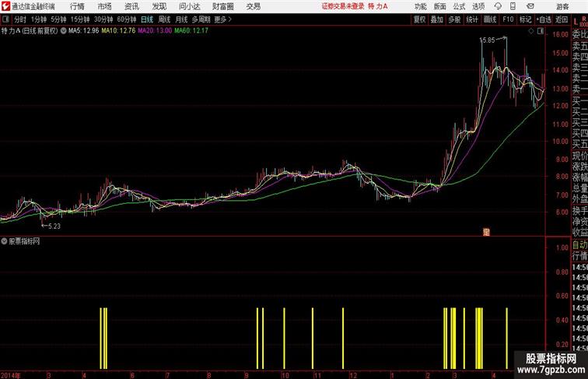The width and height of the screenshot is (588, 379).
Task: Expand the MA indicator dropdown arrow
Action: tap(63, 31)
